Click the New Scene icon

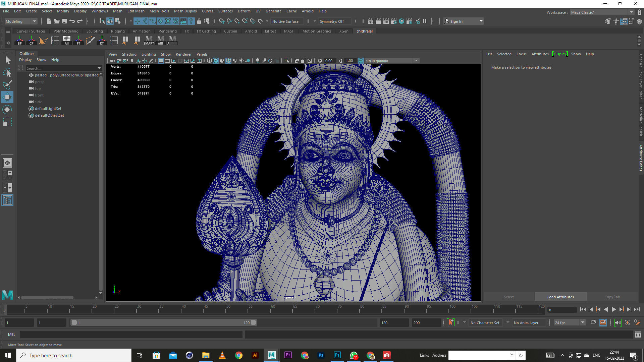point(49,21)
